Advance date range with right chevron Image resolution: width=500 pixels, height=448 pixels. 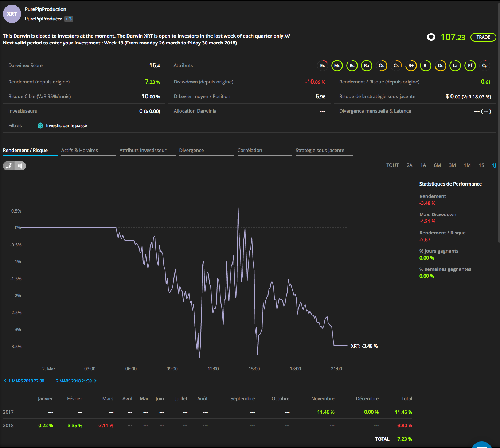95,381
